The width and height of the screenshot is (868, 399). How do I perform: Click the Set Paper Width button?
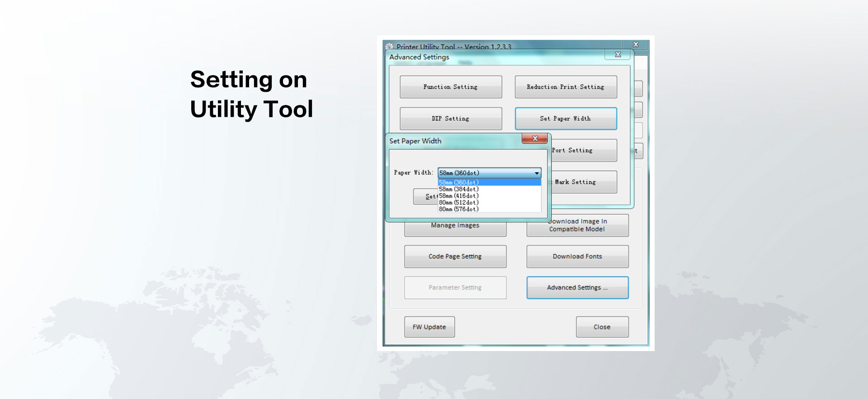[565, 119]
